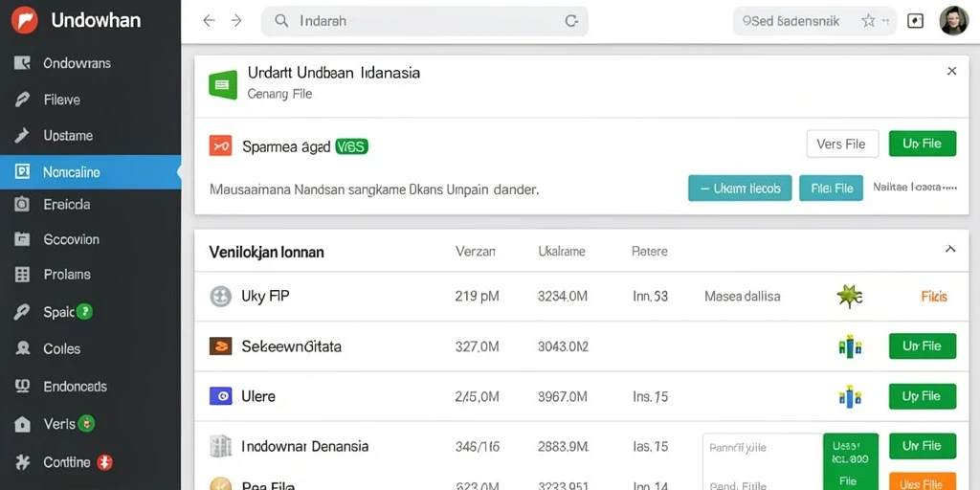Click the red Contine badge

click(104, 462)
